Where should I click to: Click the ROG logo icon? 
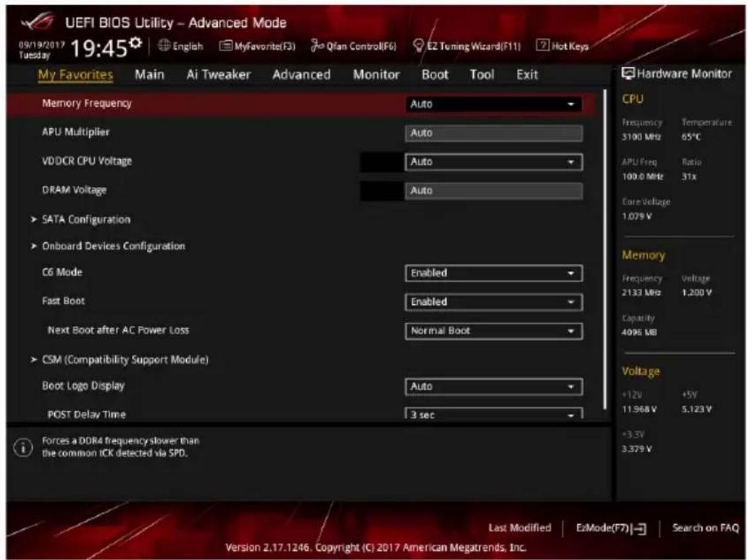click(38, 21)
